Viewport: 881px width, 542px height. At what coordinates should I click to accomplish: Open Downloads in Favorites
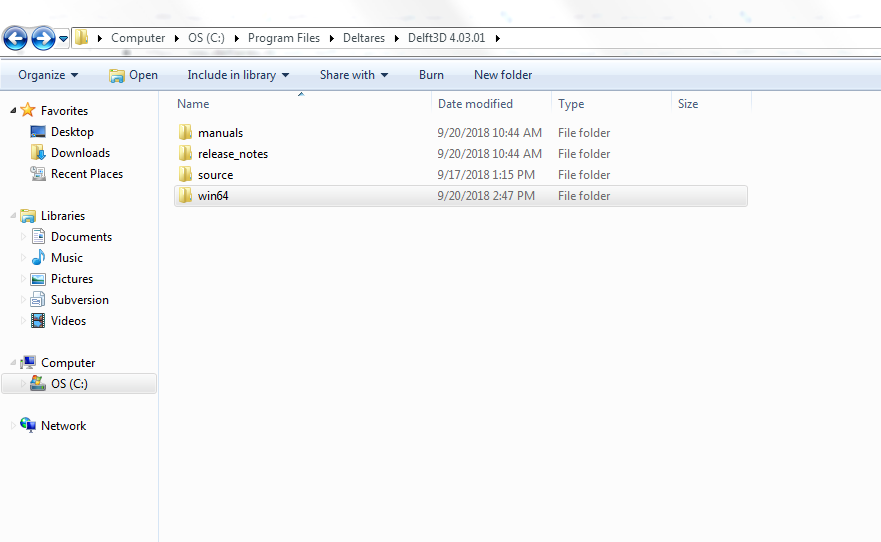pyautogui.click(x=80, y=153)
